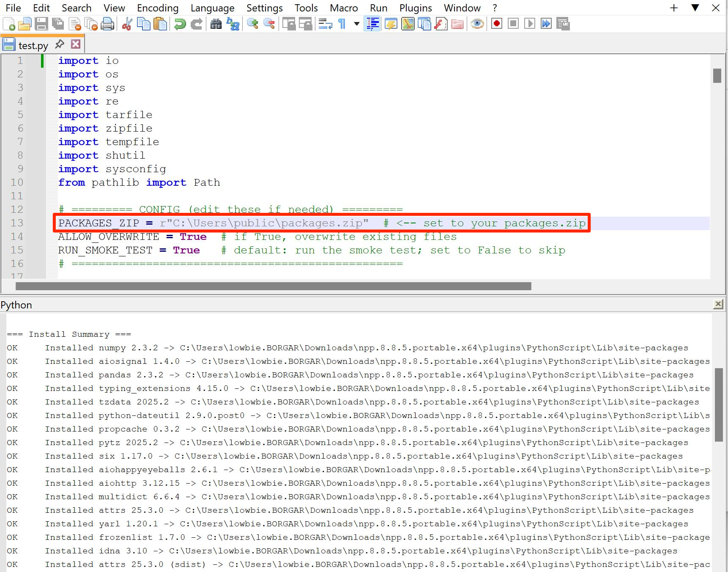Paste clipboard contents into the editor
728x572 pixels.
click(160, 24)
